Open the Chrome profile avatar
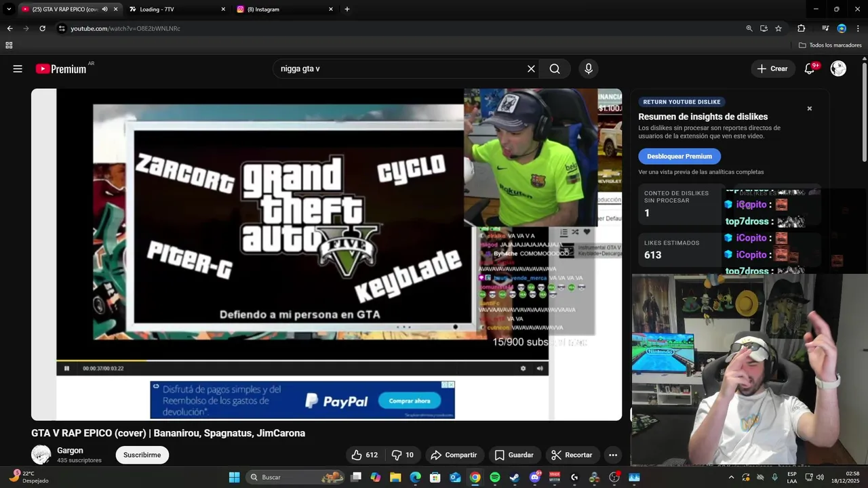Image resolution: width=868 pixels, height=488 pixels. (842, 28)
